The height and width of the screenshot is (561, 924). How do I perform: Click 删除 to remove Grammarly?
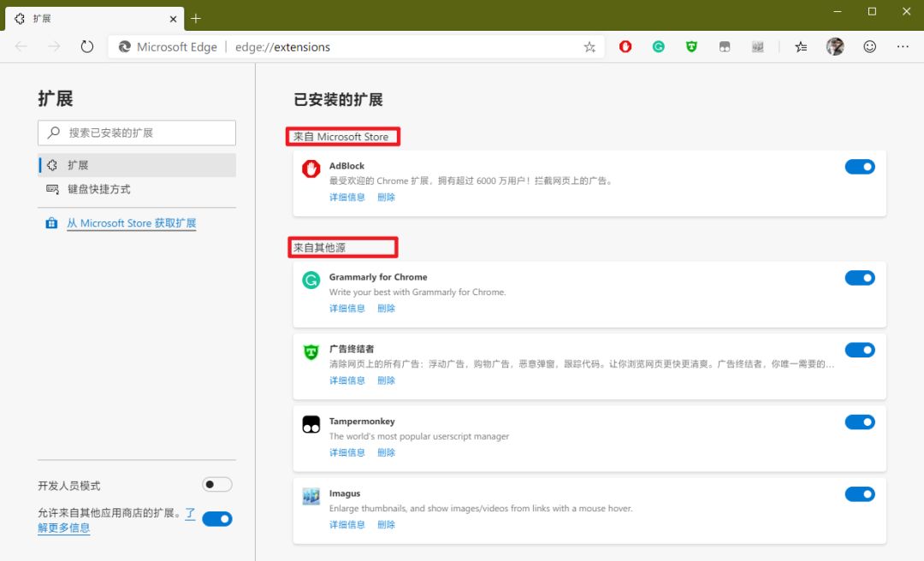[x=386, y=308]
